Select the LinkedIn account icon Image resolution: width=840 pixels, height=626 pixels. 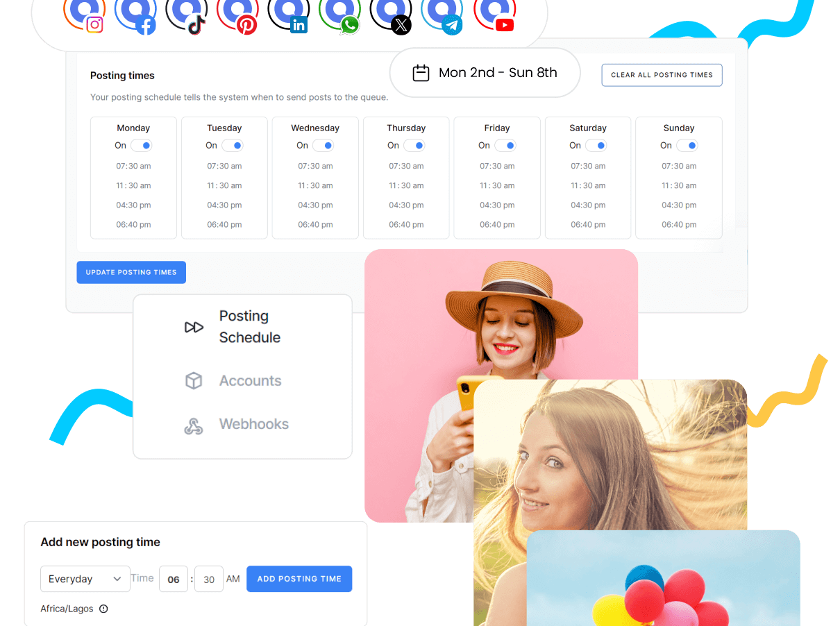289,14
